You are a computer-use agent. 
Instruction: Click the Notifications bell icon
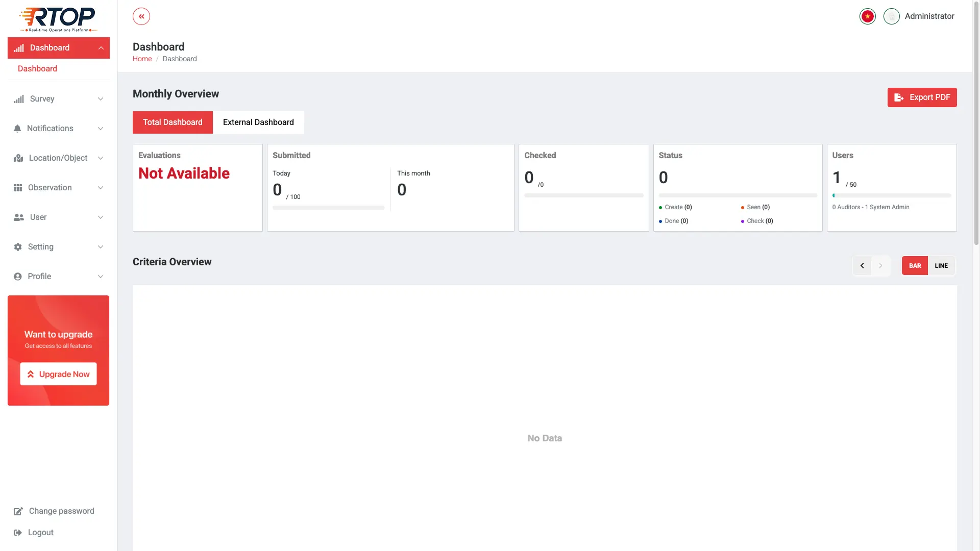tap(17, 129)
